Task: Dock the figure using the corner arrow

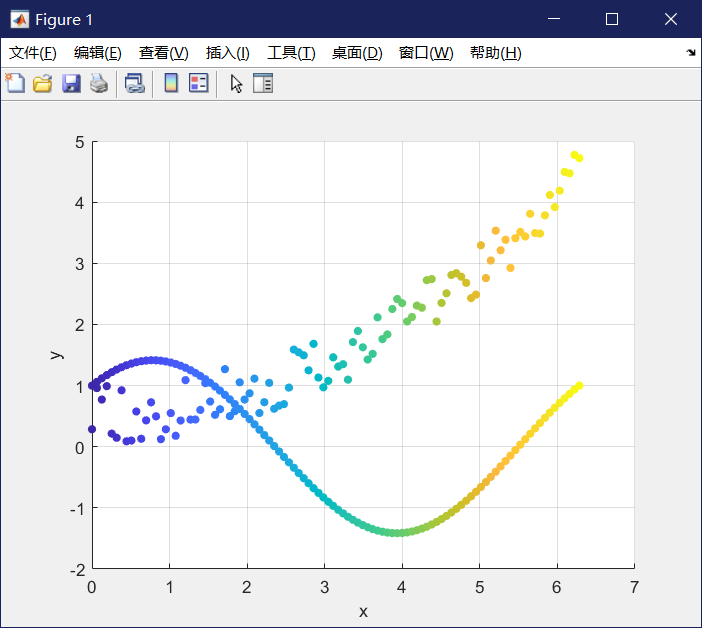Action: 691,53
